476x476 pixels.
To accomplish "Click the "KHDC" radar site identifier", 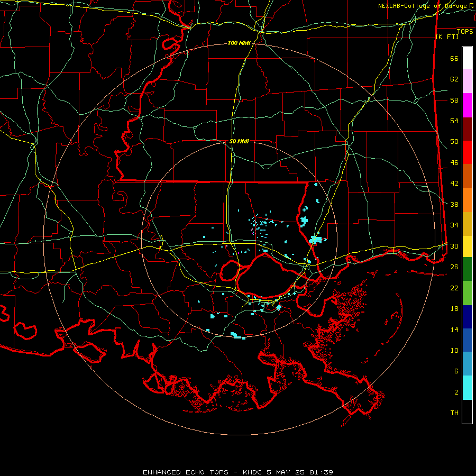I will point(252,472).
